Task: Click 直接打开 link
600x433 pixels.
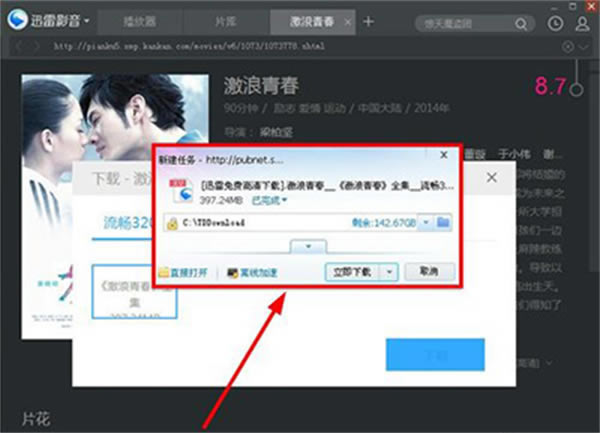Action: 183,272
